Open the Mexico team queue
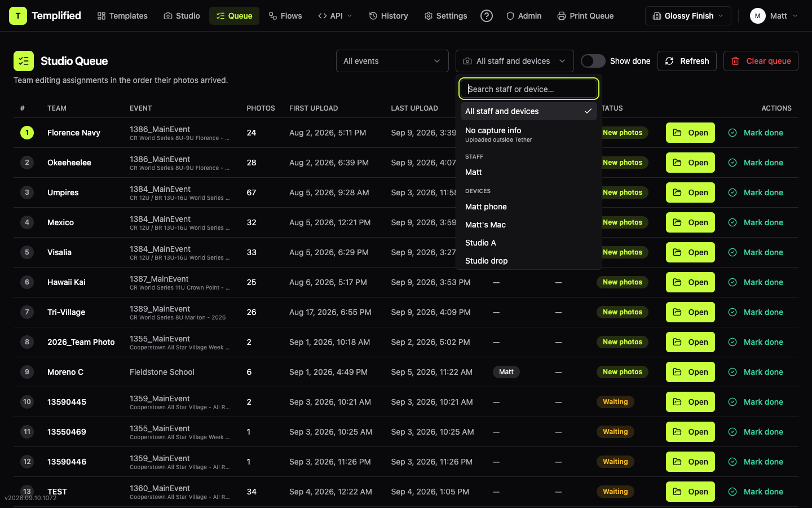This screenshot has width=812, height=508. tap(690, 222)
